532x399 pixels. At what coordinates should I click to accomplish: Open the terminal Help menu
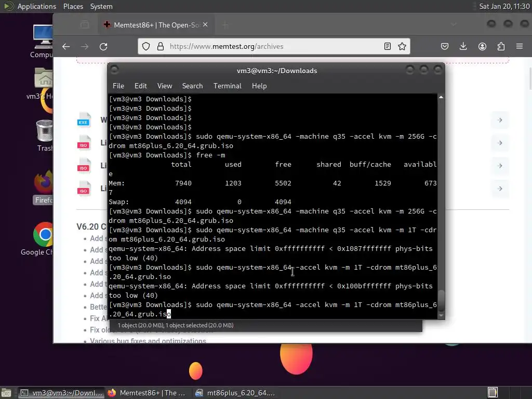coord(259,86)
